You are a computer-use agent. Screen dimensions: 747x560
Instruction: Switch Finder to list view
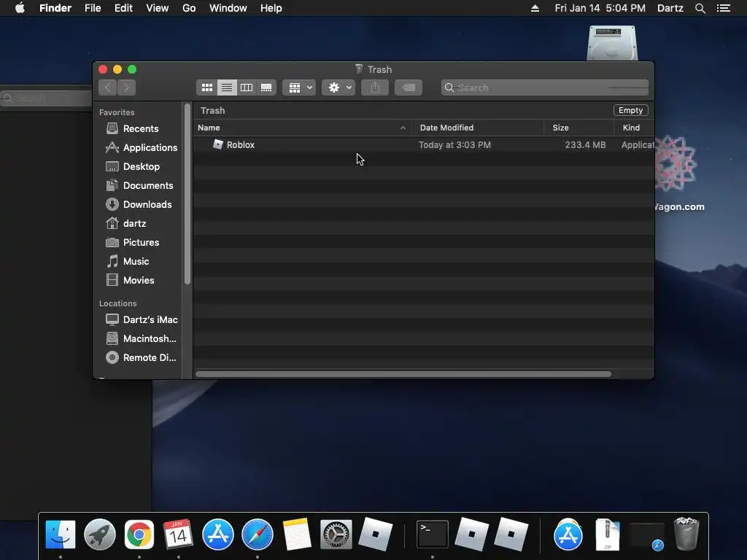point(227,87)
